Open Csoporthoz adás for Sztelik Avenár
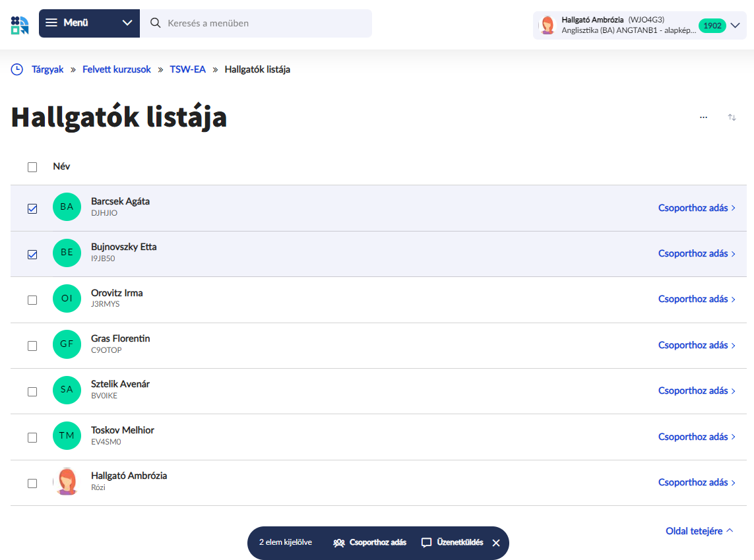The height and width of the screenshot is (560, 754). point(697,390)
